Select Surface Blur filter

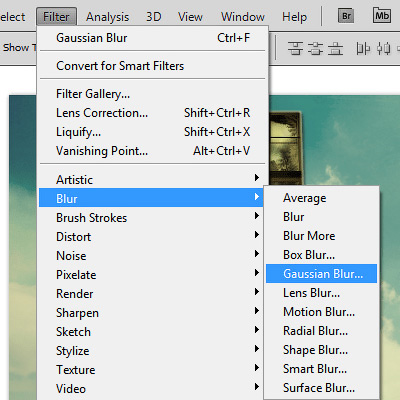(321, 388)
